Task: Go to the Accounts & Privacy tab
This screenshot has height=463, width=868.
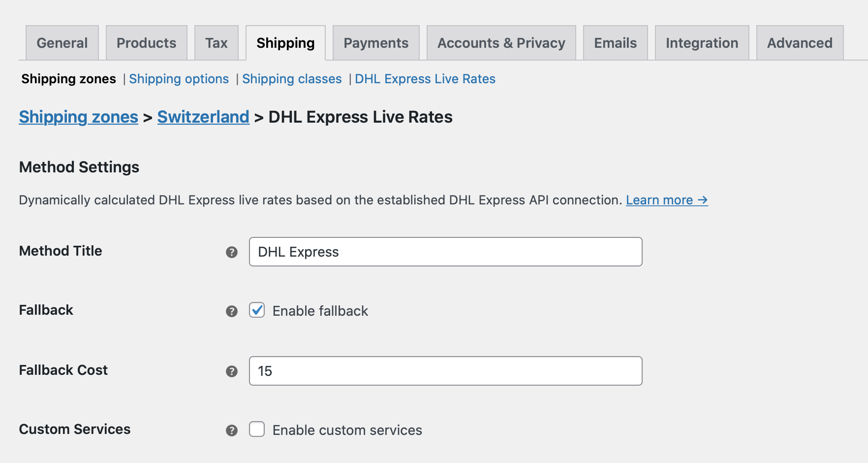Action: [x=501, y=43]
